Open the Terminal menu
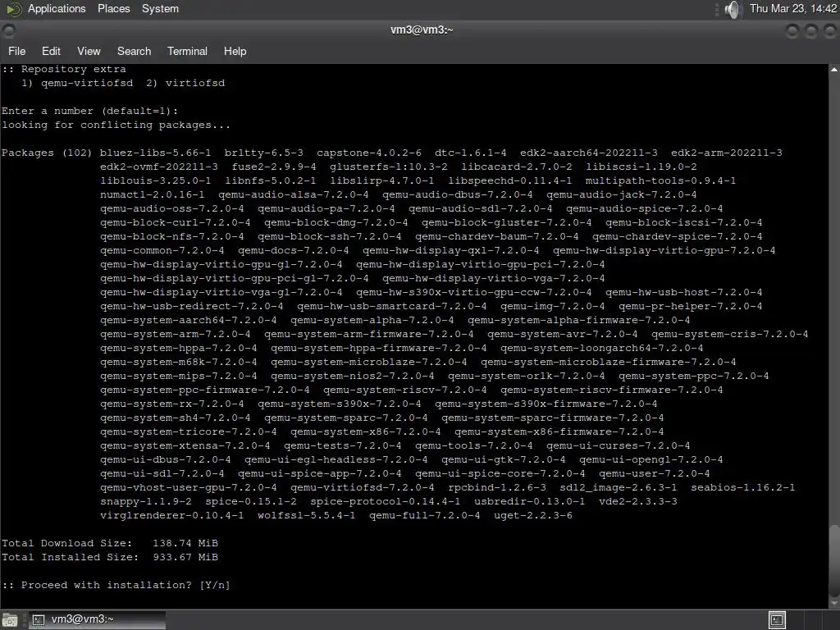This screenshot has width=840, height=630. point(187,52)
